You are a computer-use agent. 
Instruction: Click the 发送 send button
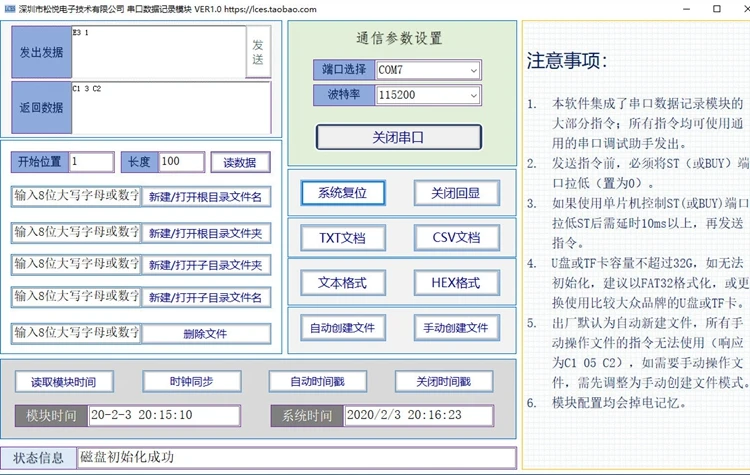[x=258, y=52]
